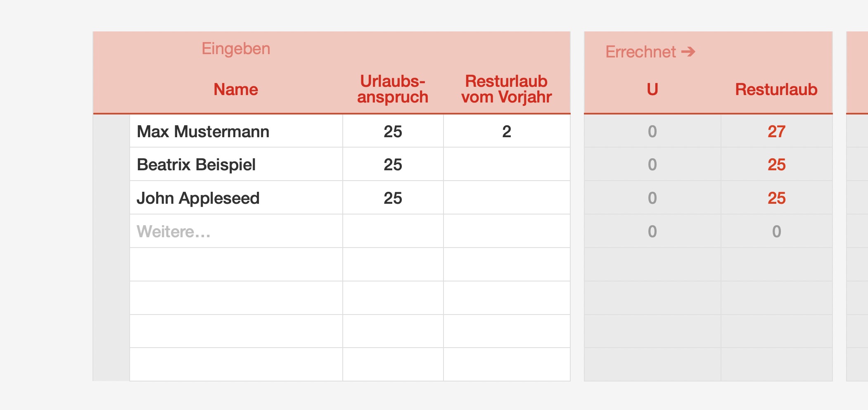Screen dimensions: 868x410
Task: Click the U column header
Action: point(652,89)
